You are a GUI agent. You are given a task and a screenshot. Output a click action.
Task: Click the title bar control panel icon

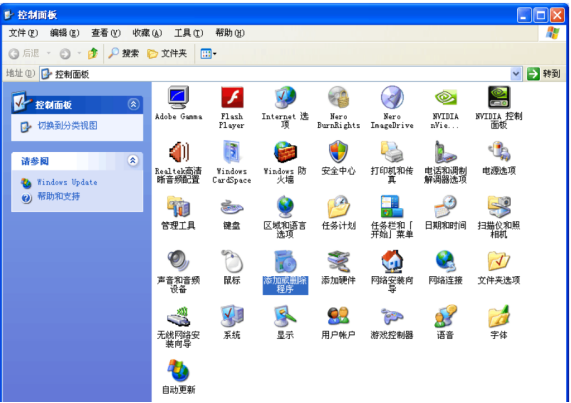coord(9,15)
